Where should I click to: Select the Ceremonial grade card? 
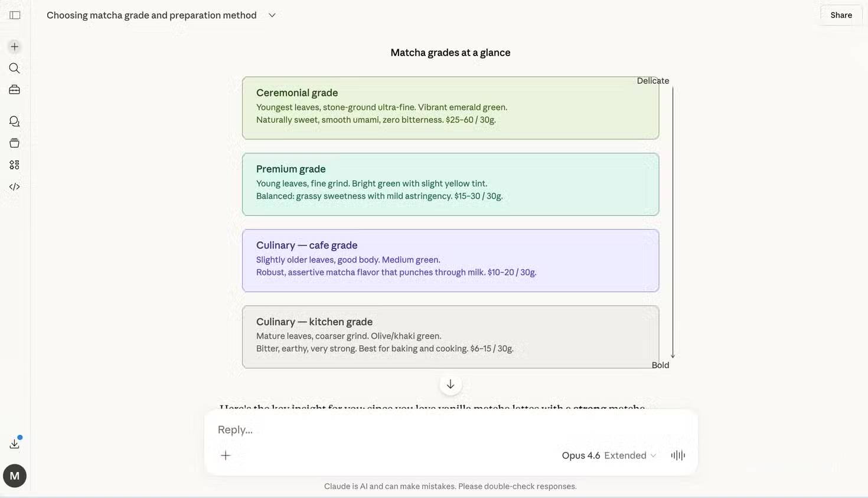450,108
